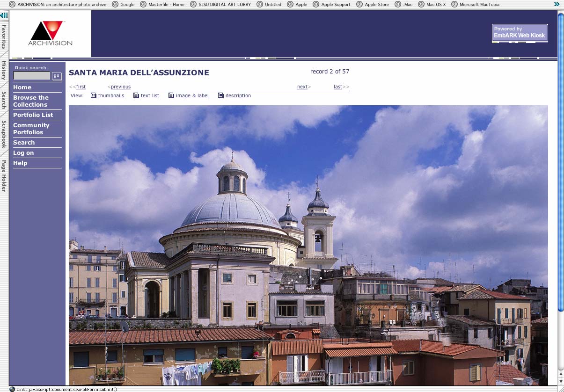564x392 pixels.
Task: Click the description view icon
Action: (221, 95)
